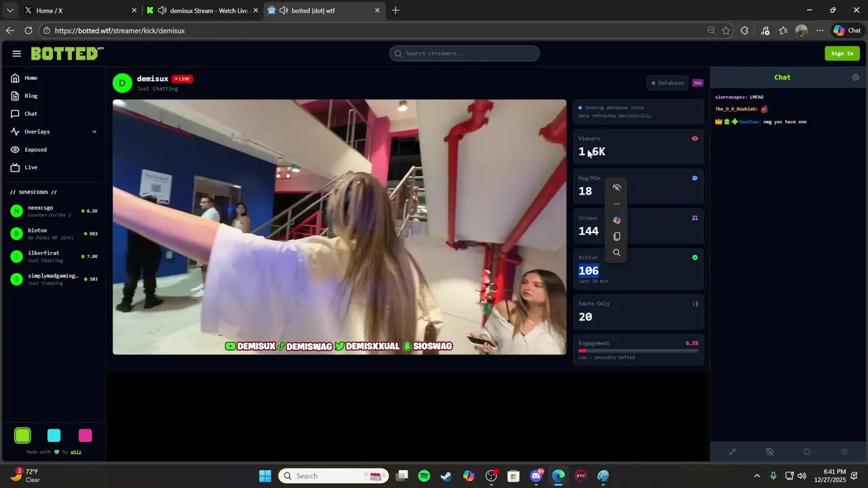Open the hamburger menu beside BOTTED logo
The width and height of the screenshot is (868, 488).
(x=16, y=54)
